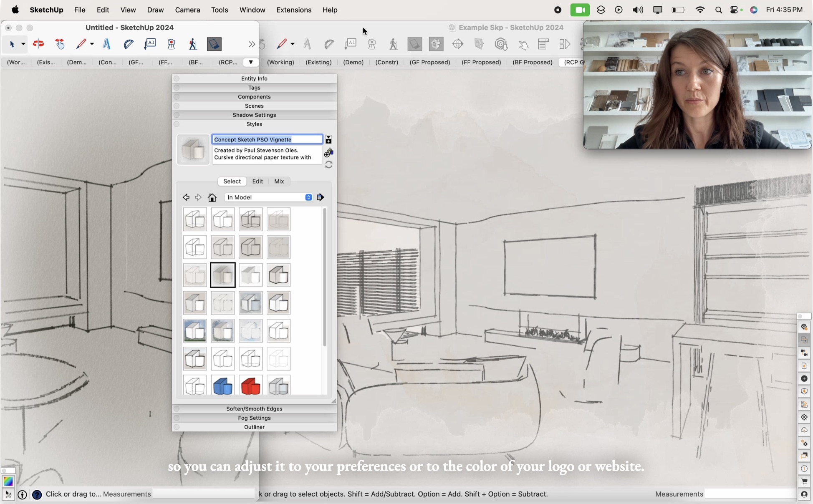Click the home icon in the Styles browser
This screenshot has width=813, height=504.
pyautogui.click(x=212, y=197)
